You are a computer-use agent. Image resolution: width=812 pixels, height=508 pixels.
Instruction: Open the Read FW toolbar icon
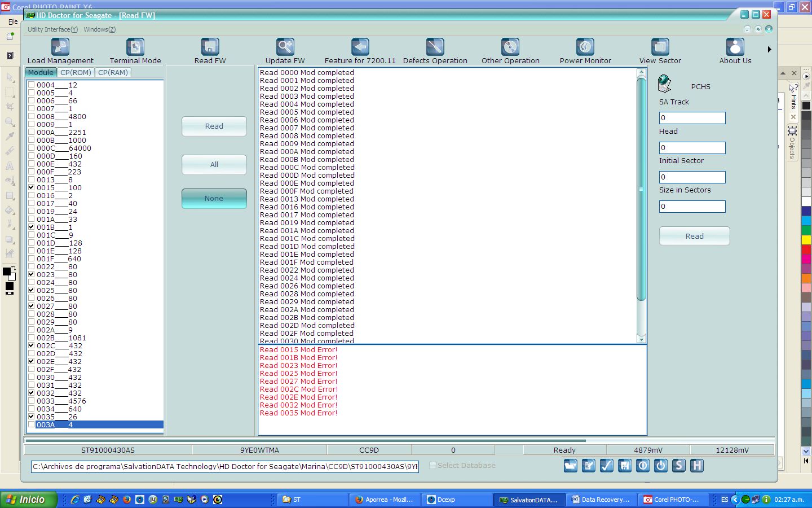pos(210,47)
